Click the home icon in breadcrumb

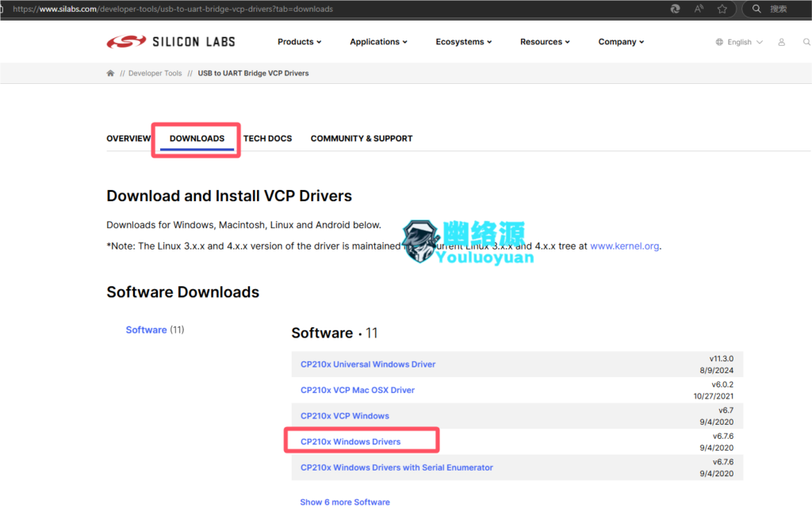[x=110, y=73]
